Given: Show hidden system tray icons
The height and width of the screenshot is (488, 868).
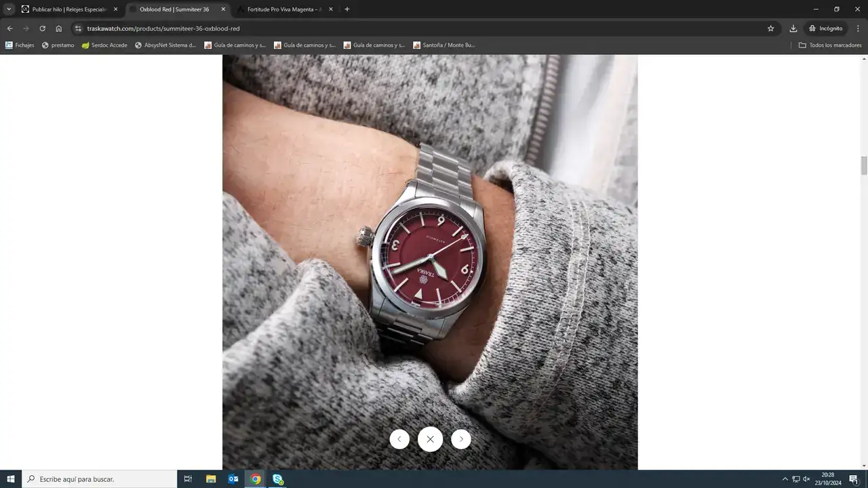Looking at the screenshot, I should point(785,479).
